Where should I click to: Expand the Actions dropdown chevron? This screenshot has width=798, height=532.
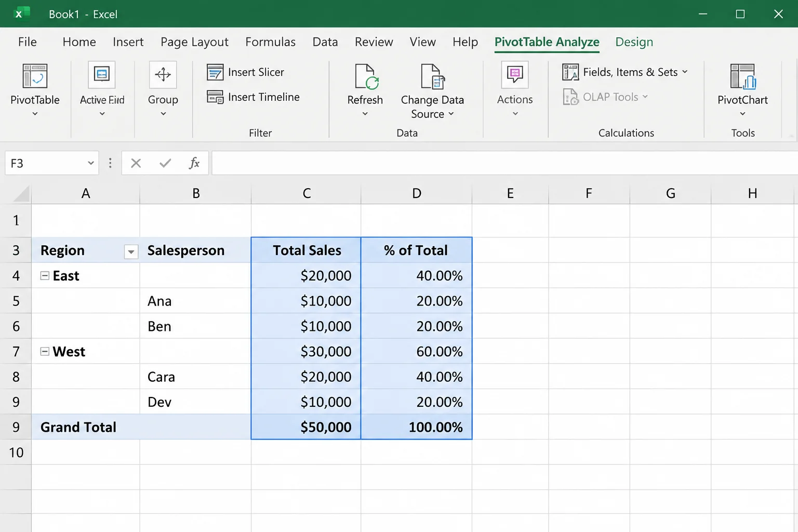click(515, 114)
